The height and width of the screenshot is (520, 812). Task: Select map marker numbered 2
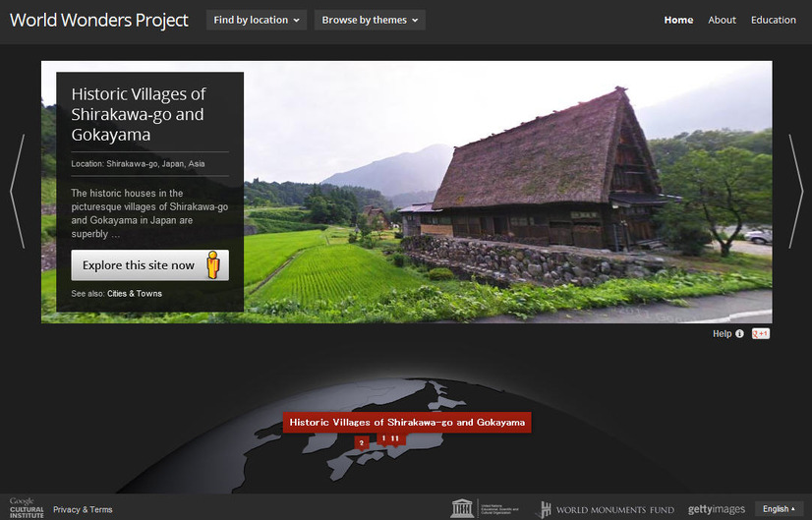(x=362, y=442)
